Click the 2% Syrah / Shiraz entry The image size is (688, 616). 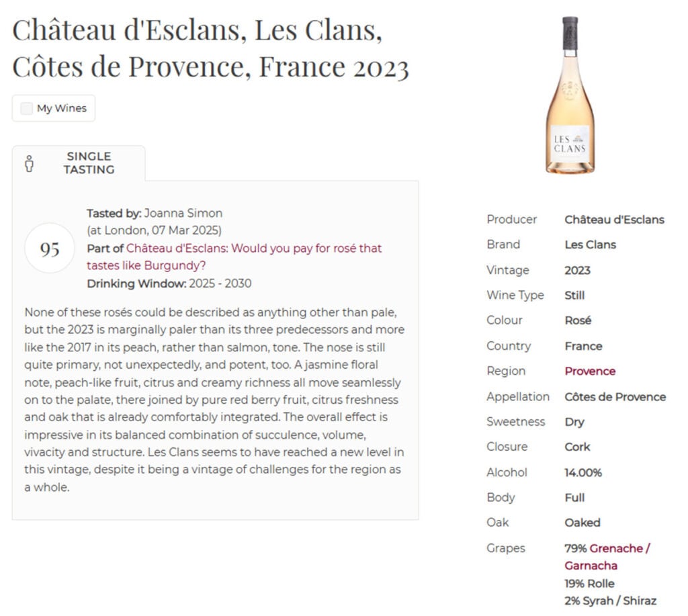coord(610,601)
